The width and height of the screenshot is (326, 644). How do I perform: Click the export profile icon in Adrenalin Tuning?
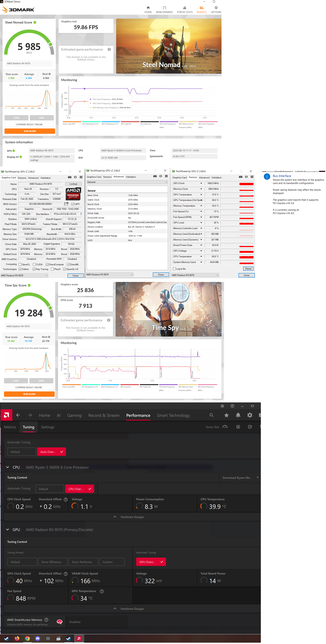[x=250, y=427]
